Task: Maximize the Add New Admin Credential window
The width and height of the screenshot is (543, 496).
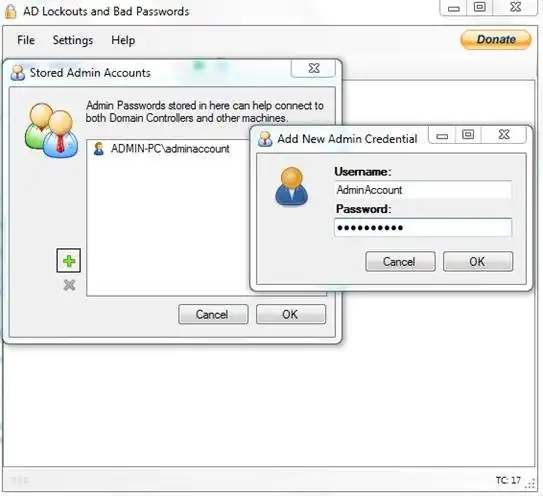Action: click(x=468, y=134)
